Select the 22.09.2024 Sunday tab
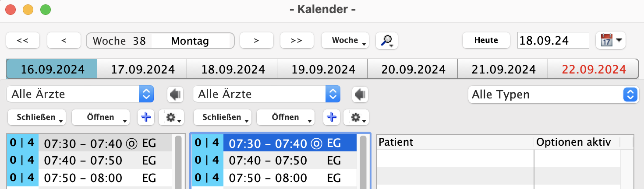Viewport: 644px width, 189px height. [593, 69]
